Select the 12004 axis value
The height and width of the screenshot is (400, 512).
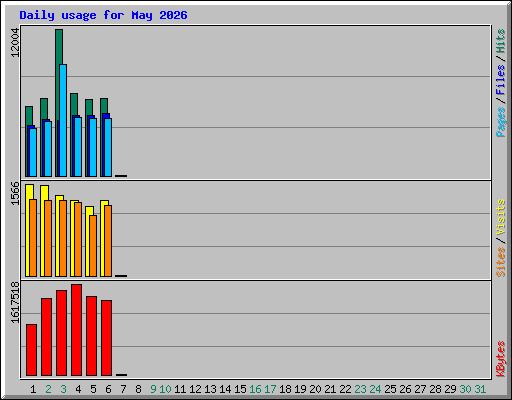[15, 43]
